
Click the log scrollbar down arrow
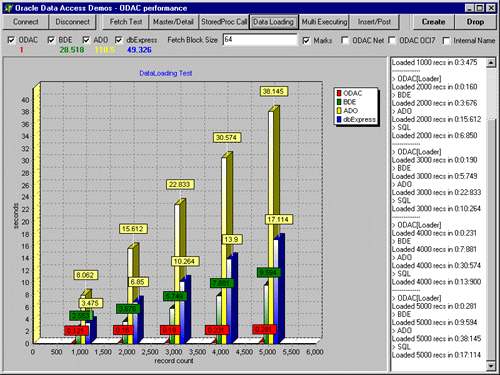click(491, 366)
